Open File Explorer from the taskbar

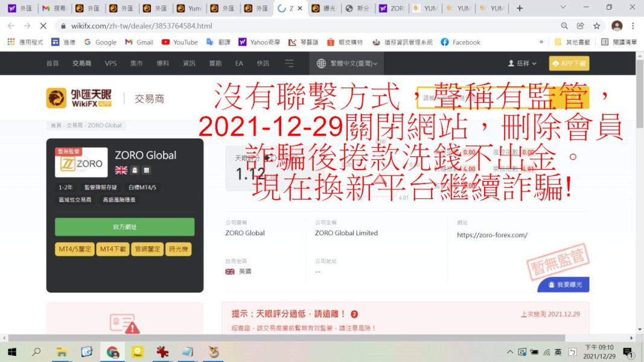62,352
